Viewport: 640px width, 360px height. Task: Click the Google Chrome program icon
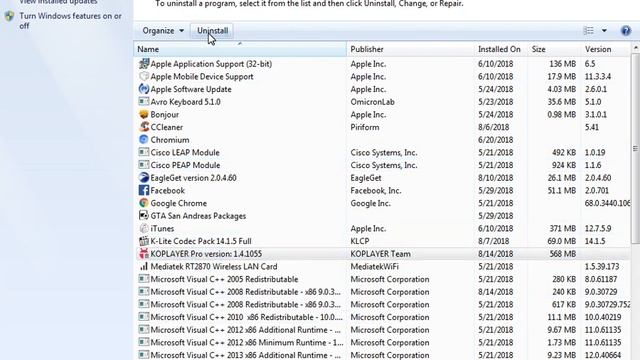click(144, 203)
